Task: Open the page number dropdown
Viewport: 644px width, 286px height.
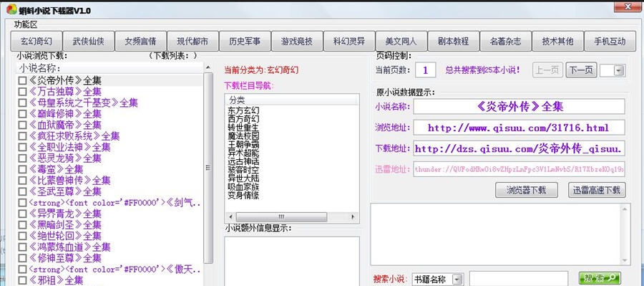Action: pos(618,71)
